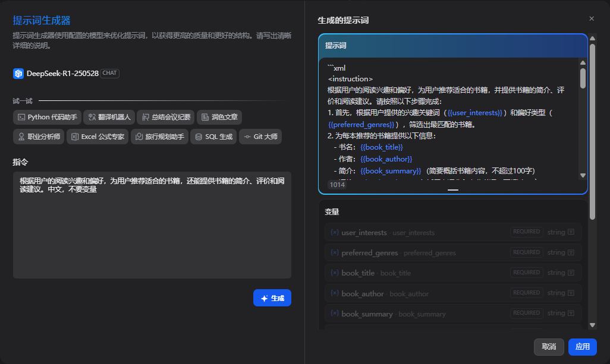This screenshot has height=364, width=610.
Task: Click the {{book_title}} variable in the prompt
Action: [x=382, y=147]
